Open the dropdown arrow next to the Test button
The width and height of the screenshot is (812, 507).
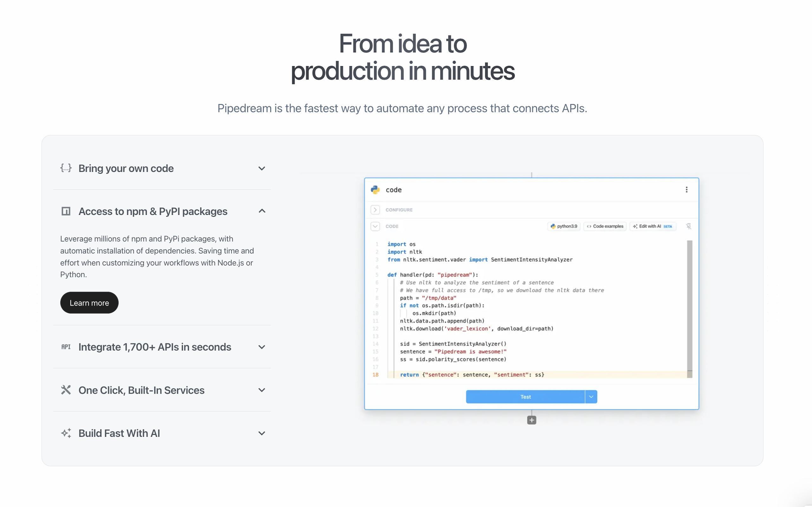tap(591, 396)
